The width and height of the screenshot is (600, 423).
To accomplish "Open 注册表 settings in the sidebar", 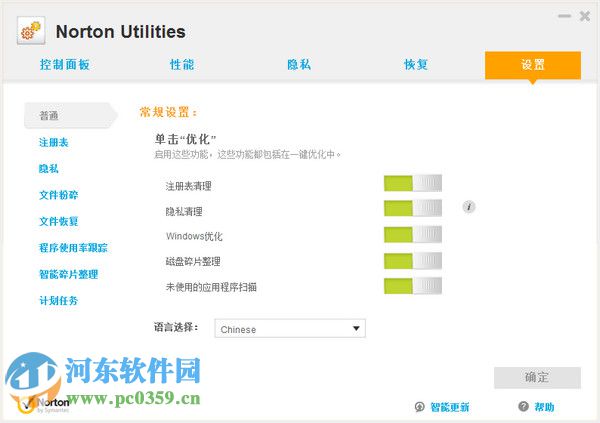I will [54, 142].
